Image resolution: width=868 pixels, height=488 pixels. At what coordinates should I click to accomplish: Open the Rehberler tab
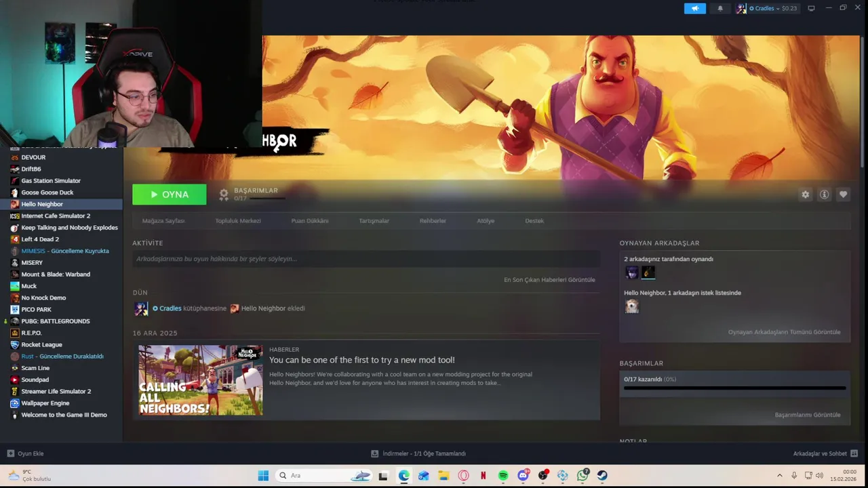coord(433,221)
